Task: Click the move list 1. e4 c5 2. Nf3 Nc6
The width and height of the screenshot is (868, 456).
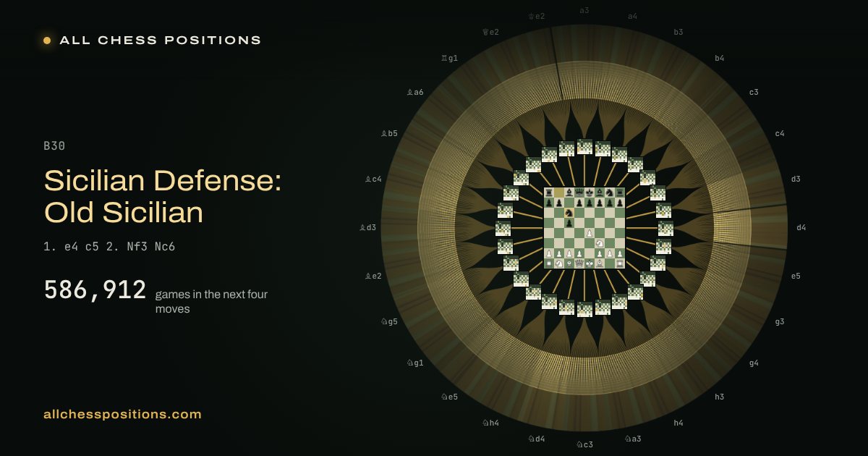Action: coord(109,247)
